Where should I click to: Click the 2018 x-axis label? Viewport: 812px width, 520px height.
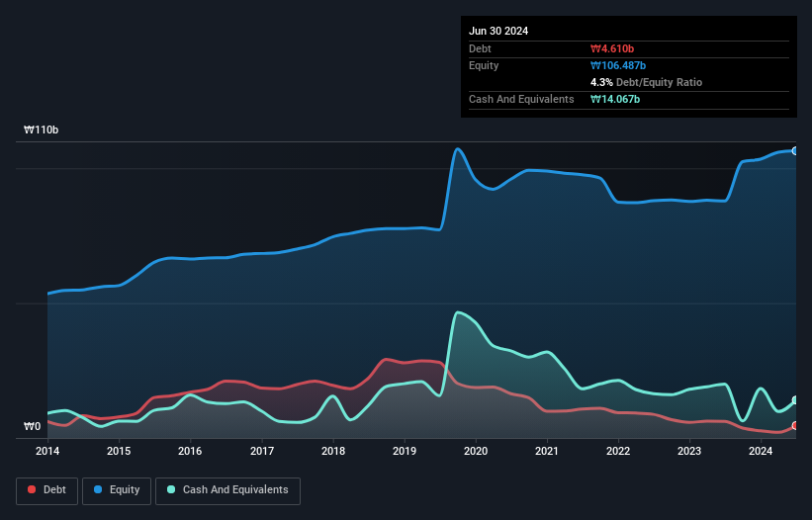point(333,451)
